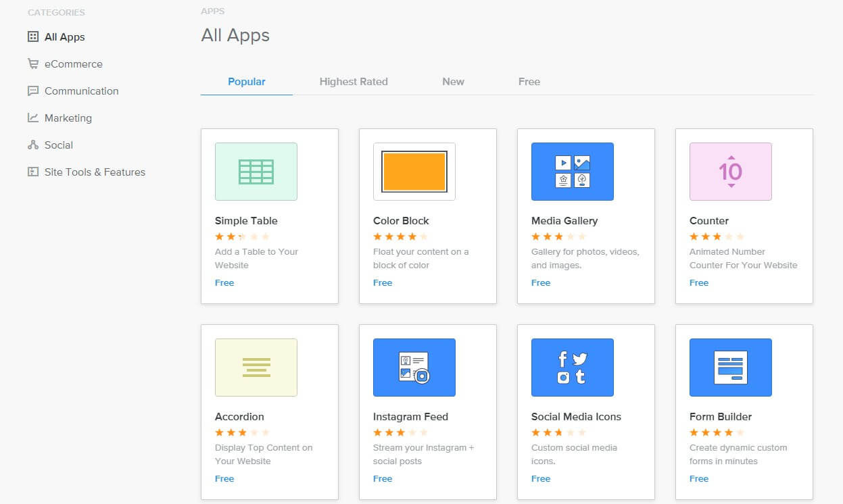
Task: Click the Free link under Form Builder
Action: pyautogui.click(x=699, y=478)
